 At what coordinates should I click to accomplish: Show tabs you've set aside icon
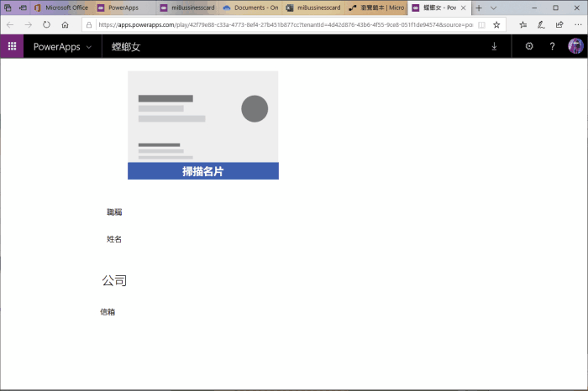pos(8,8)
